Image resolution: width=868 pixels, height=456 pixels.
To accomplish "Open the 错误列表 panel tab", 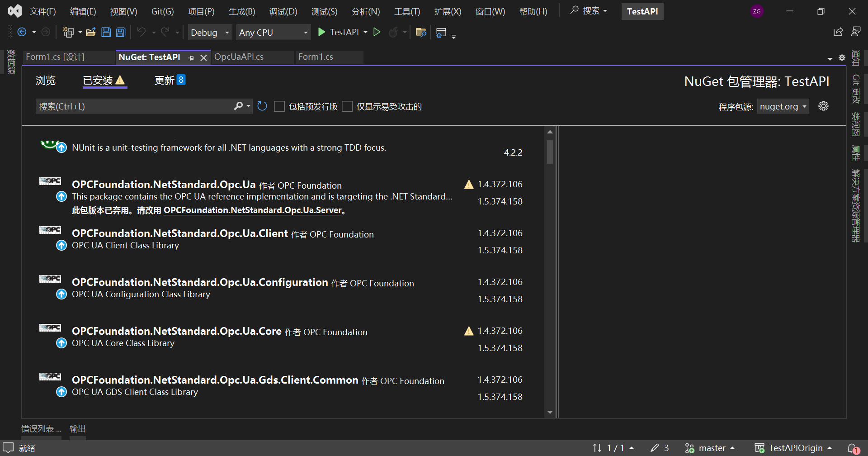I will click(41, 429).
